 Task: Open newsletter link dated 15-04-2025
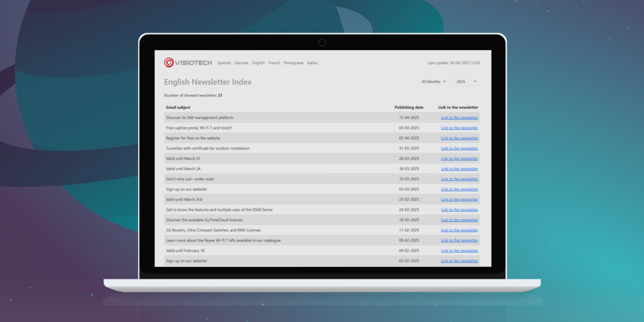pos(459,118)
